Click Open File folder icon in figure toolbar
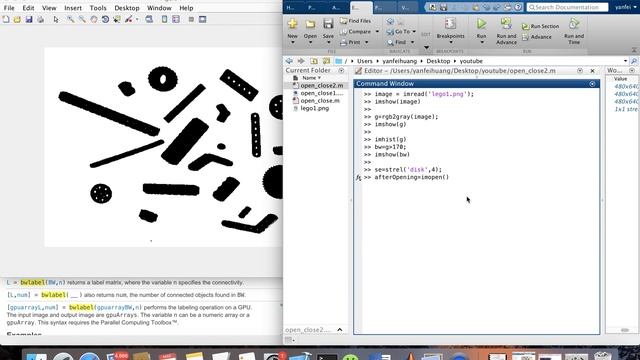This screenshot has height=360, width=640. (17, 19)
